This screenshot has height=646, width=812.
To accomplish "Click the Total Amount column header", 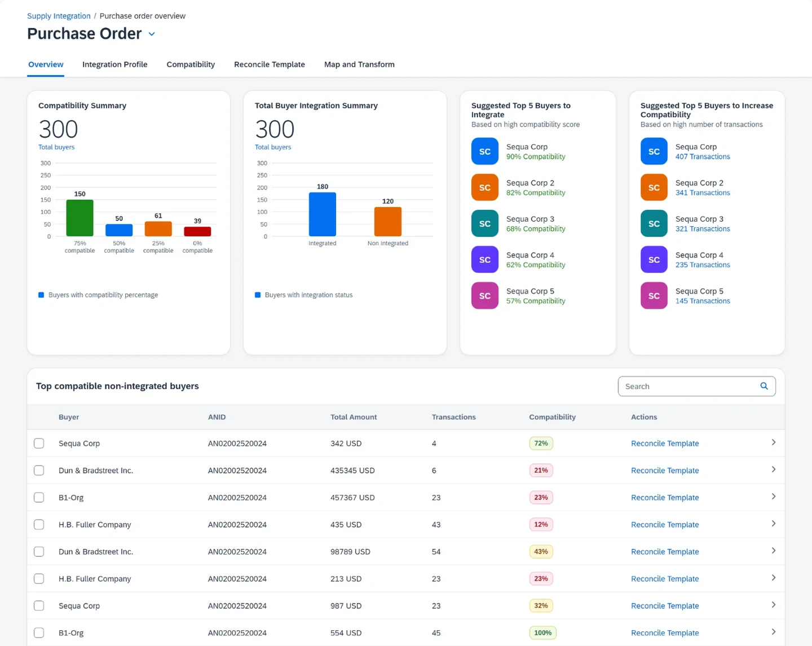I will [x=354, y=417].
